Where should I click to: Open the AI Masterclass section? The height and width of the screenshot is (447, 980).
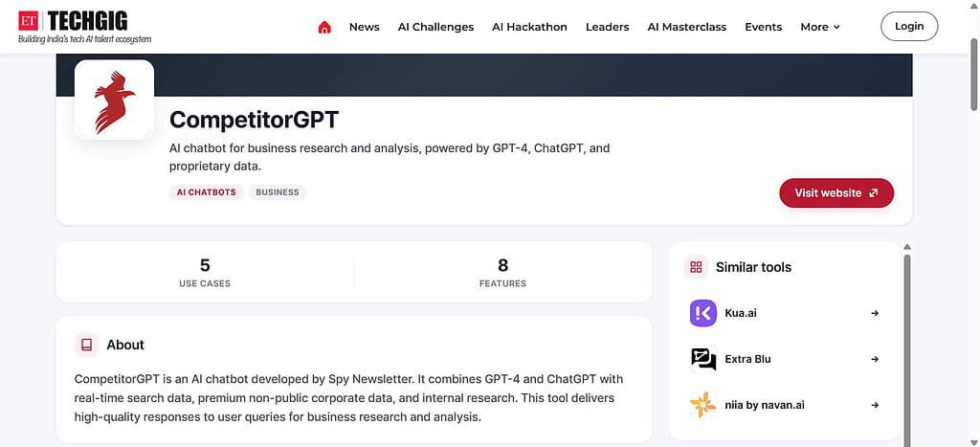click(687, 27)
